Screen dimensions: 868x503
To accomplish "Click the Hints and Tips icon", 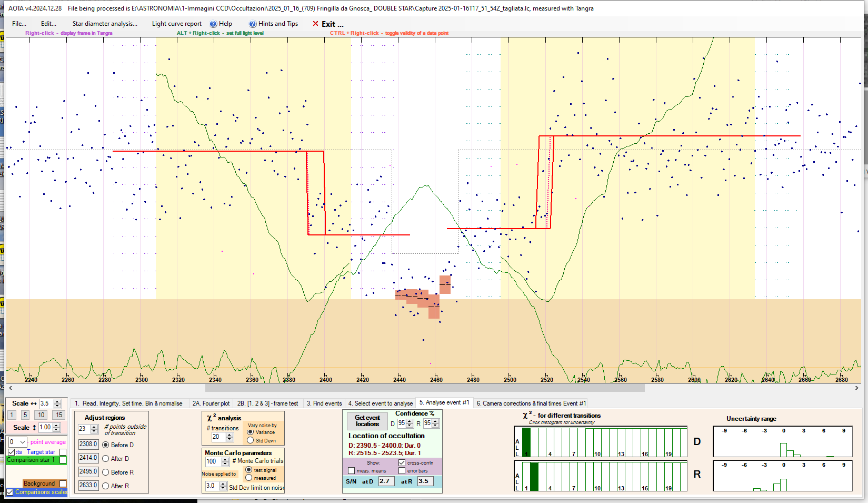I will coord(253,24).
